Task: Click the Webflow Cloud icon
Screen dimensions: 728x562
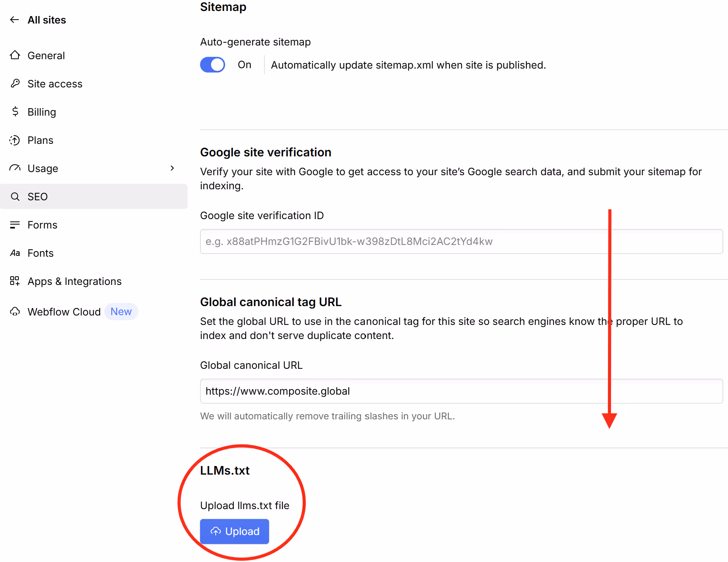Action: click(15, 312)
